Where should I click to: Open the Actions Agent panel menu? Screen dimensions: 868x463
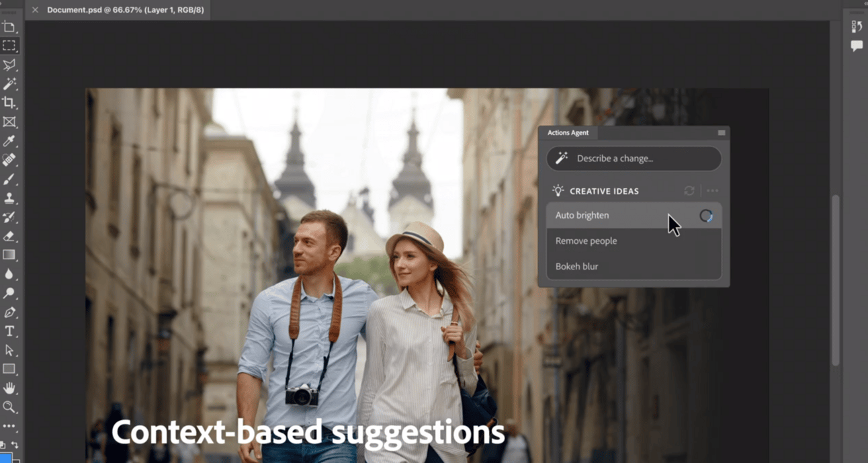721,133
